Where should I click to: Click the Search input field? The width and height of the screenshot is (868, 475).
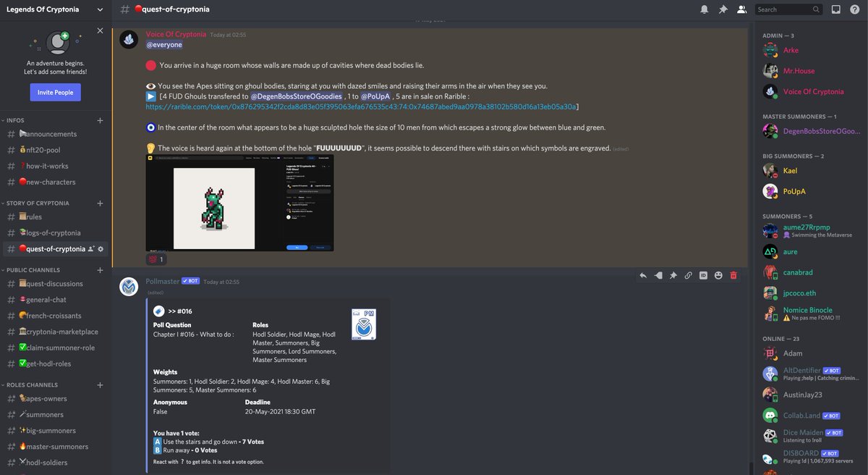point(788,9)
